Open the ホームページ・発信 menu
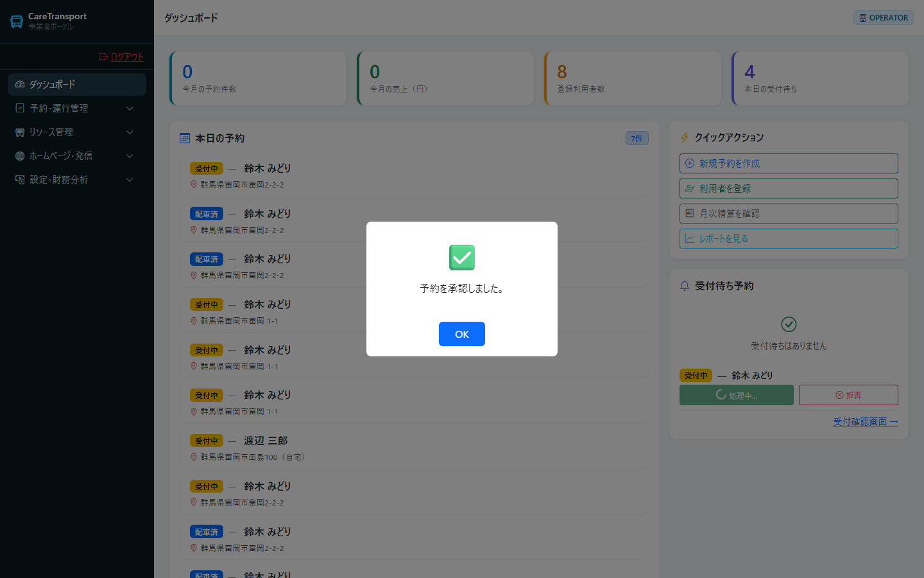 [77, 155]
